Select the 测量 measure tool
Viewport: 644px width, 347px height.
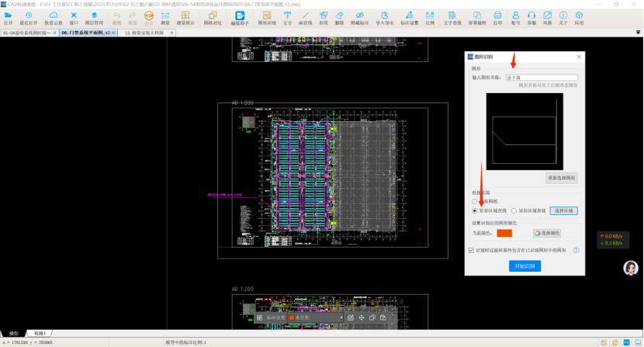pyautogui.click(x=165, y=18)
